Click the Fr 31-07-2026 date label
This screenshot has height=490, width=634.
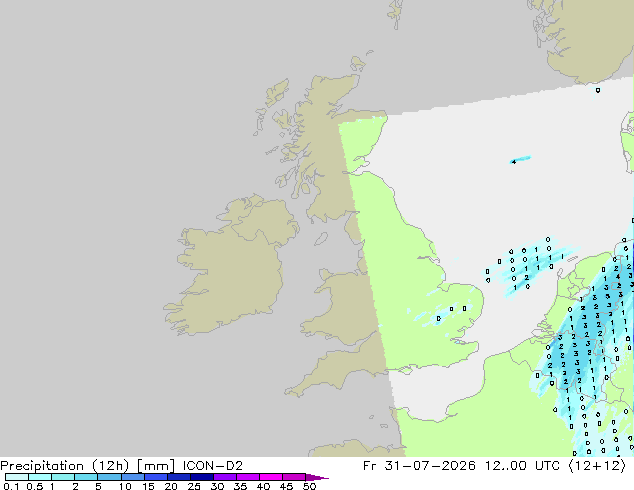coord(419,466)
